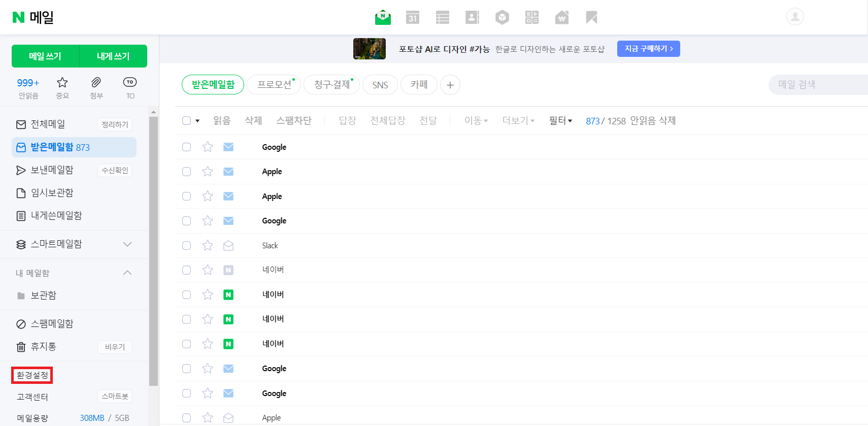Click 스마트봇 next to 고객센터

coord(115,397)
